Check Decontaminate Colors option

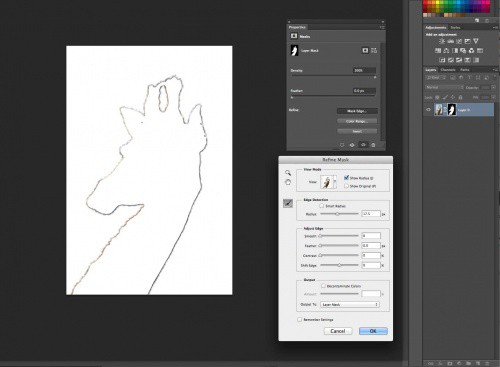tap(323, 286)
